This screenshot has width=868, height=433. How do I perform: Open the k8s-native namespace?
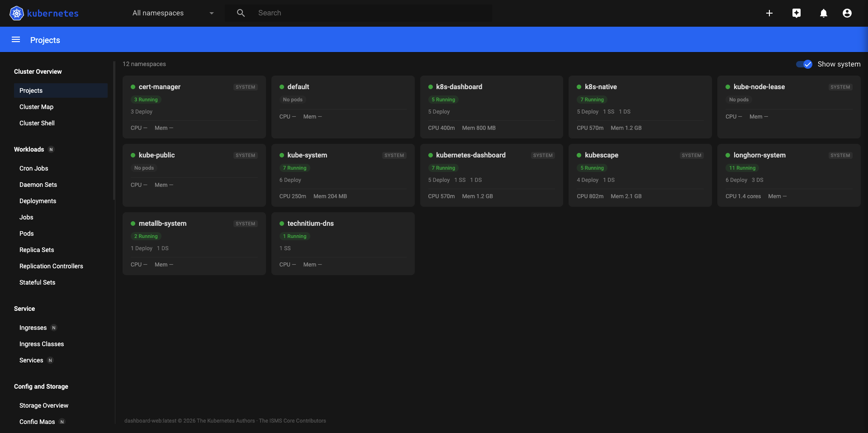(x=640, y=107)
